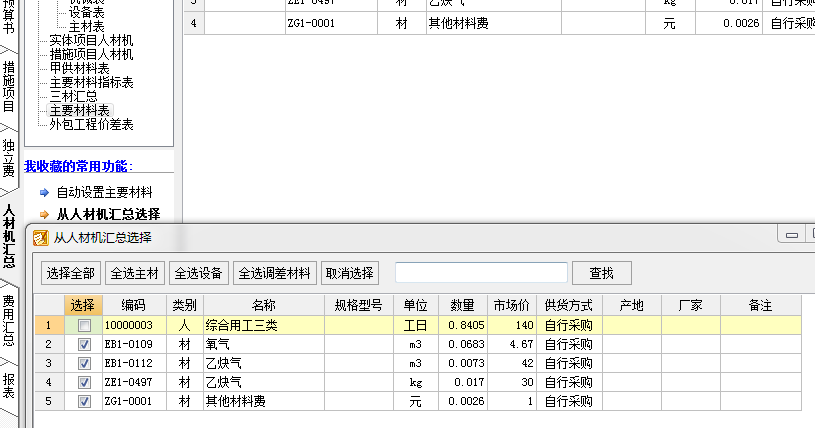The width and height of the screenshot is (815, 428).
Task: Click row number 3 in dialog table
Action: click(49, 363)
